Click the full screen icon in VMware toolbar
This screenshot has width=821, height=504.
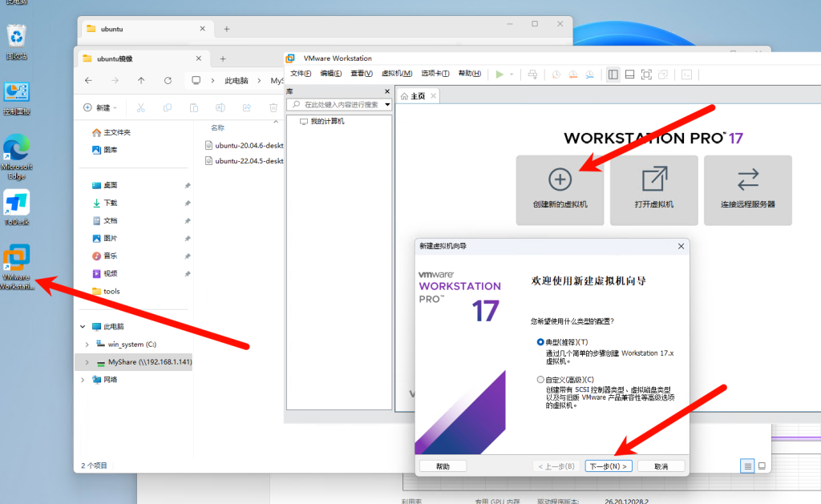647,75
